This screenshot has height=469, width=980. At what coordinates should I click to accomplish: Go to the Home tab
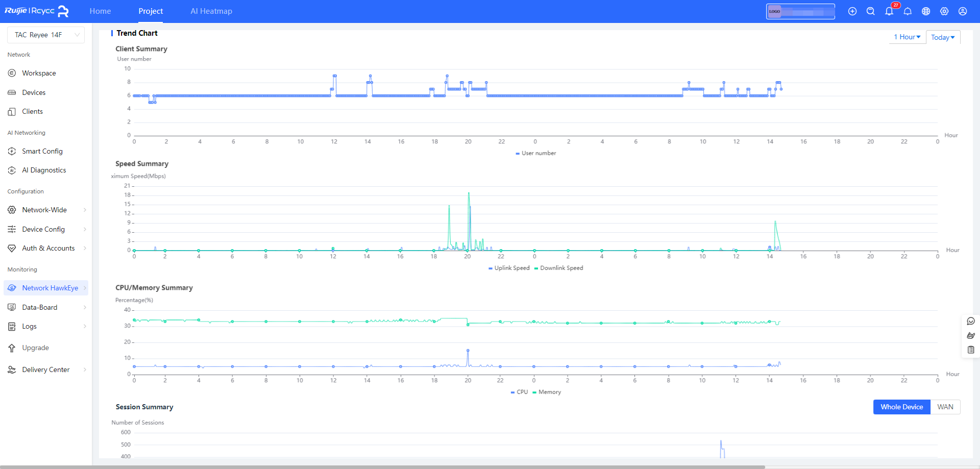pyautogui.click(x=100, y=11)
